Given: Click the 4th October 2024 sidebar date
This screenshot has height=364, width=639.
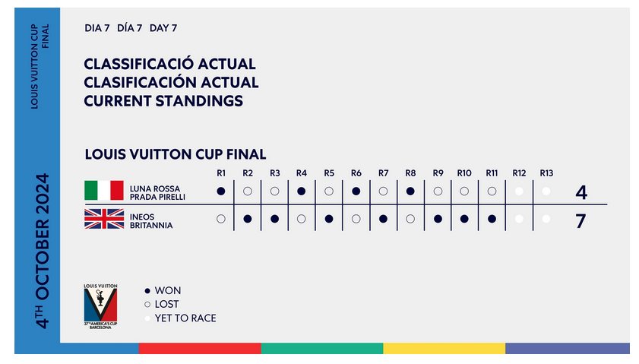Looking at the screenshot, I should pos(43,251).
